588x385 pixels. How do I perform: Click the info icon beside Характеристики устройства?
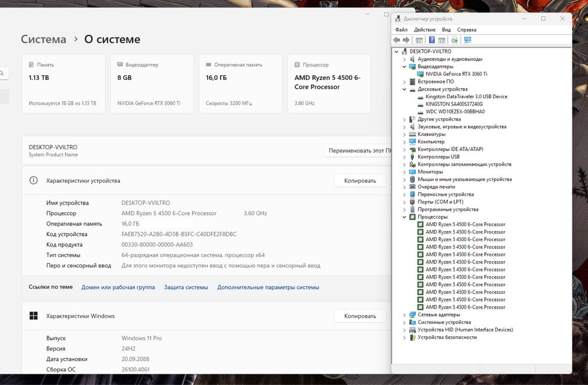34,180
